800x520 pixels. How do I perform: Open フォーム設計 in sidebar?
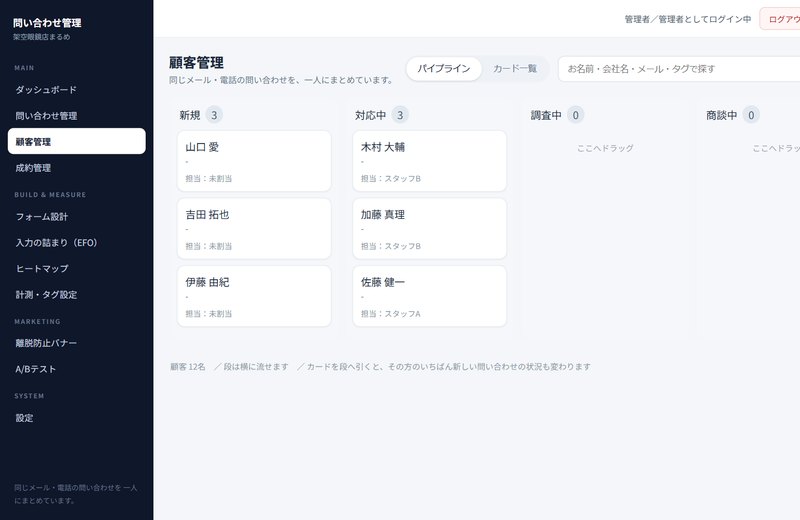pos(77,217)
